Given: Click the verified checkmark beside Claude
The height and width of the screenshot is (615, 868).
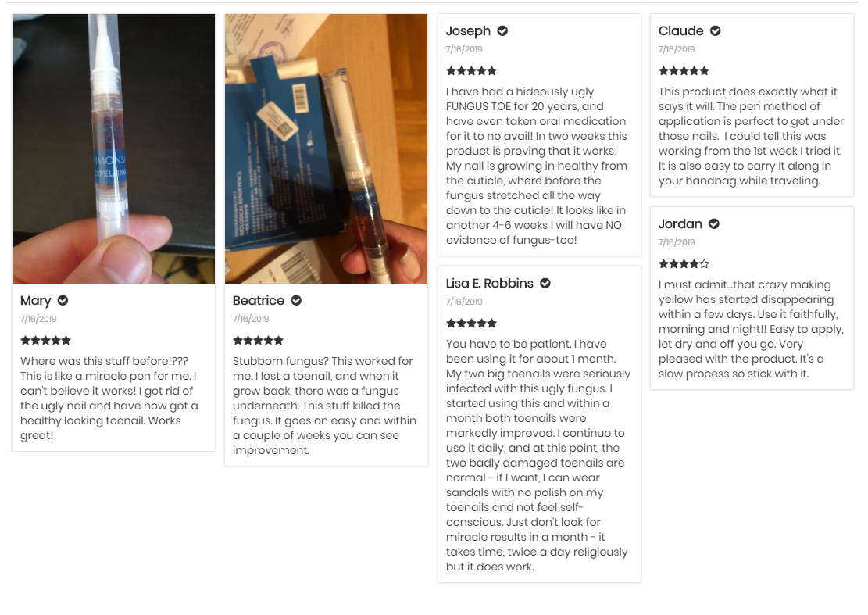Looking at the screenshot, I should [x=716, y=31].
